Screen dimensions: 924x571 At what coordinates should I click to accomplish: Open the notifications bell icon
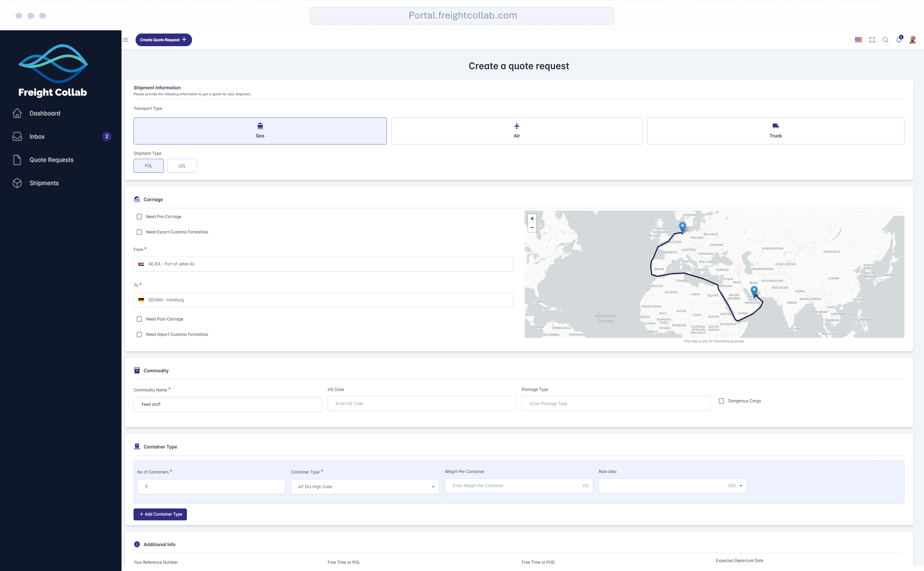pyautogui.click(x=899, y=40)
